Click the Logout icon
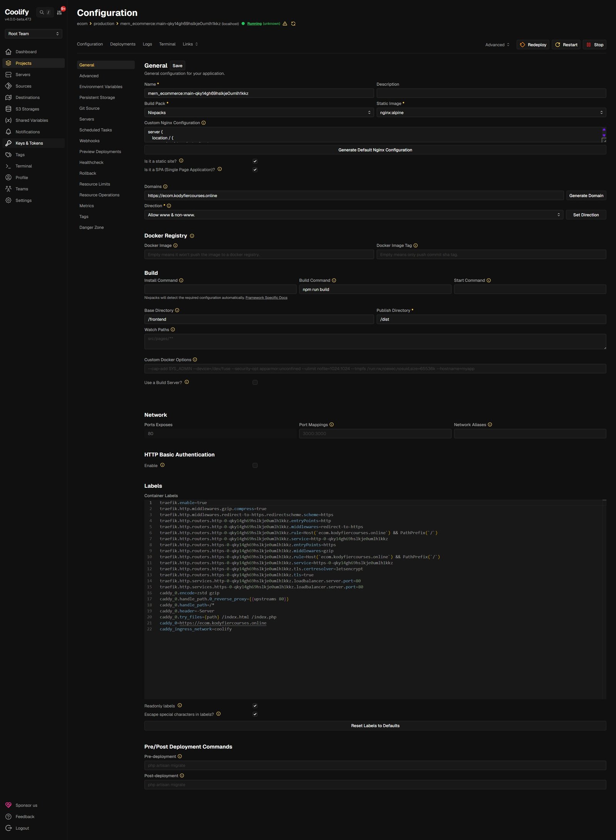The height and width of the screenshot is (840, 616). pyautogui.click(x=8, y=828)
